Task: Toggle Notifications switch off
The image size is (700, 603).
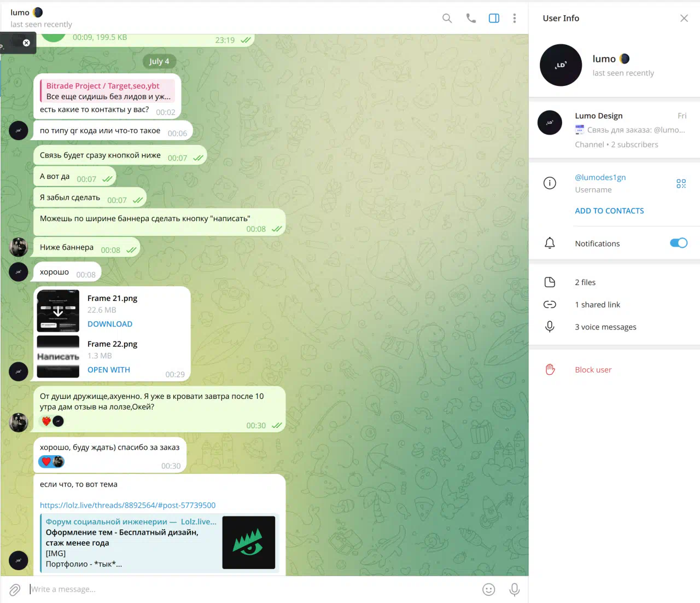Action: click(x=679, y=243)
